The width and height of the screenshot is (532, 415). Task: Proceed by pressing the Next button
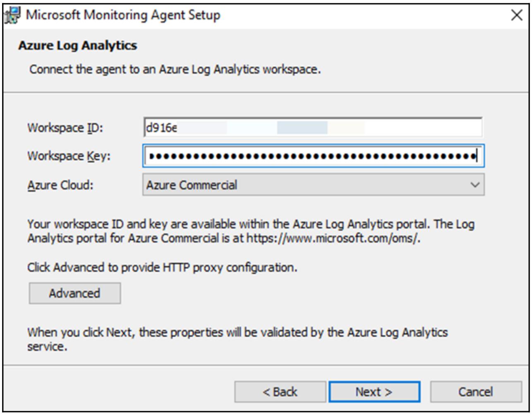click(374, 392)
